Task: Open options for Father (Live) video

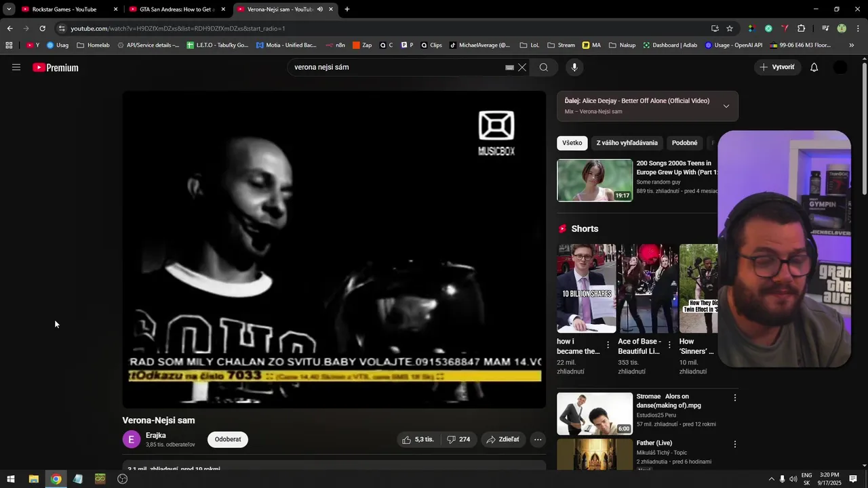Action: click(x=734, y=444)
